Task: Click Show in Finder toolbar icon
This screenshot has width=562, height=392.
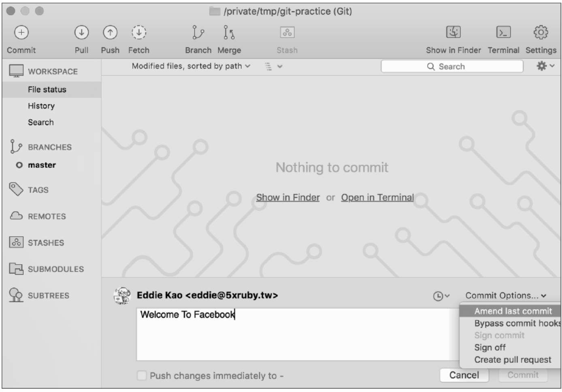Action: coord(453,32)
